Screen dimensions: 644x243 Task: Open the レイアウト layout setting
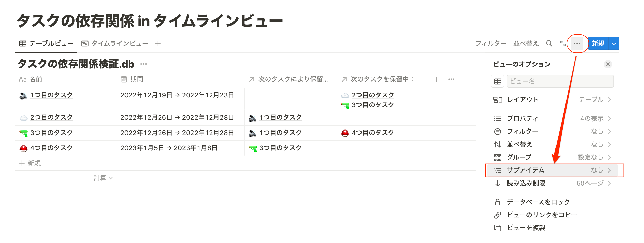pos(552,100)
